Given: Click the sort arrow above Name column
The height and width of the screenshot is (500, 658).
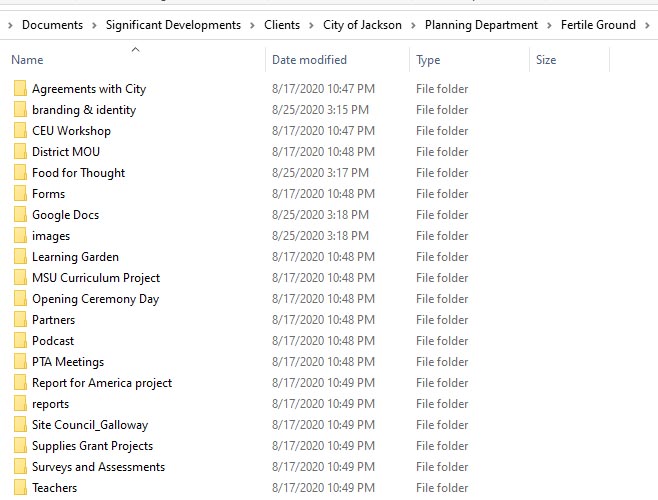Looking at the screenshot, I should click(x=135, y=50).
